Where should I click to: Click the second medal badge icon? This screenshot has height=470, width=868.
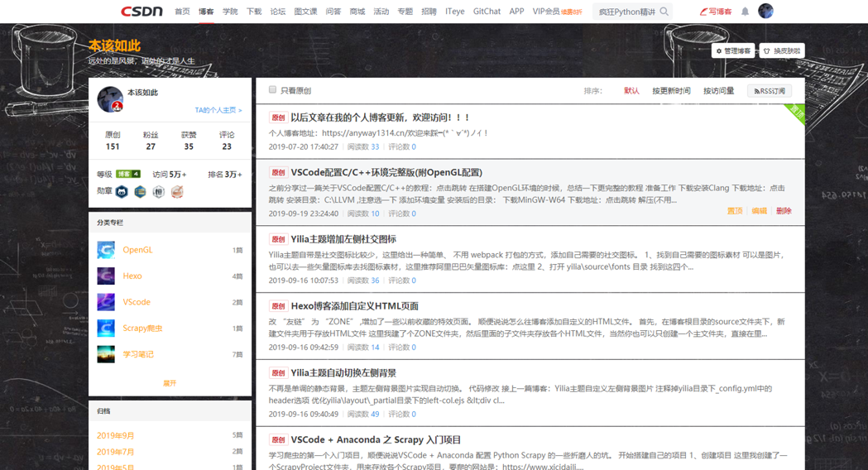point(140,191)
